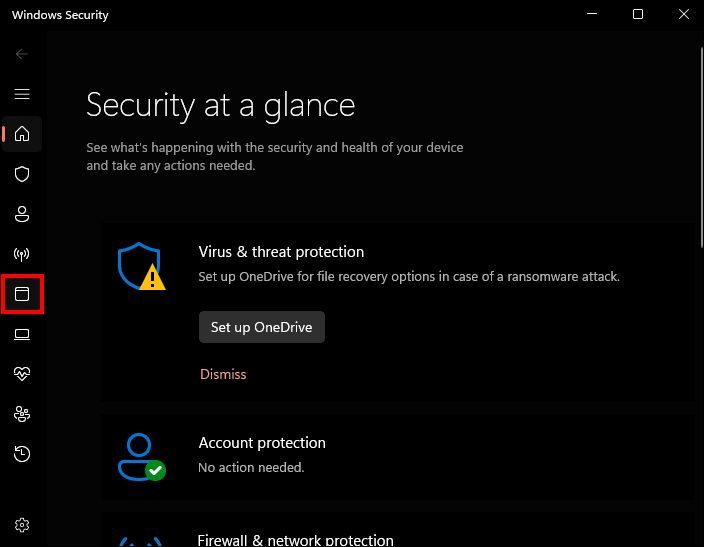Open Device security laptop icon in sidebar

tap(22, 334)
